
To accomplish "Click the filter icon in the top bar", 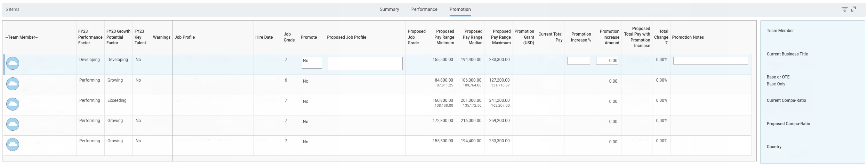I will tap(844, 9).
